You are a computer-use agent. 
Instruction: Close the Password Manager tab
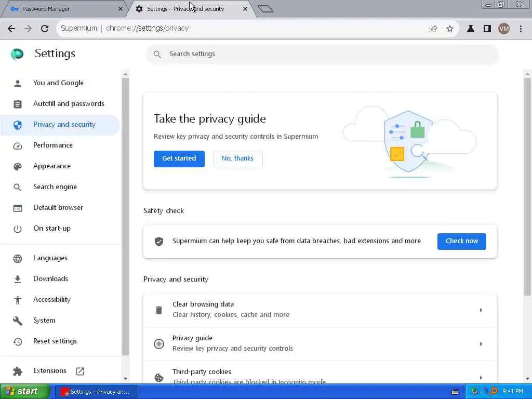[x=120, y=9]
